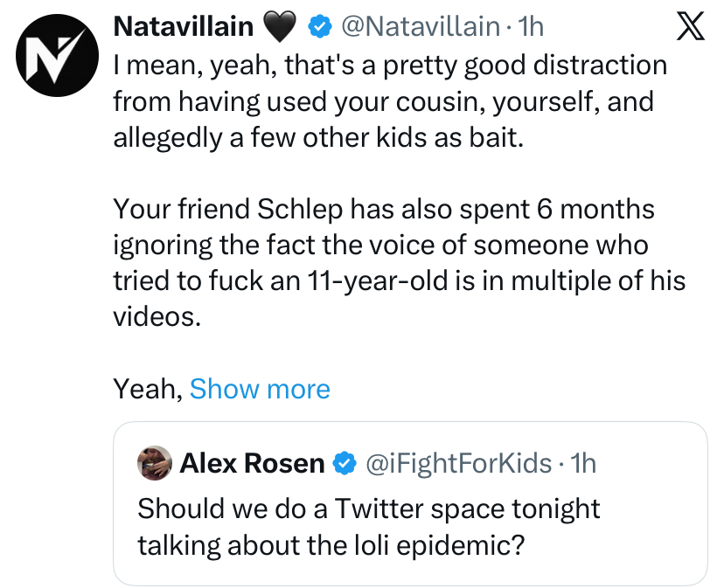Open the quoted tweet's 1h timestamp

tap(582, 463)
